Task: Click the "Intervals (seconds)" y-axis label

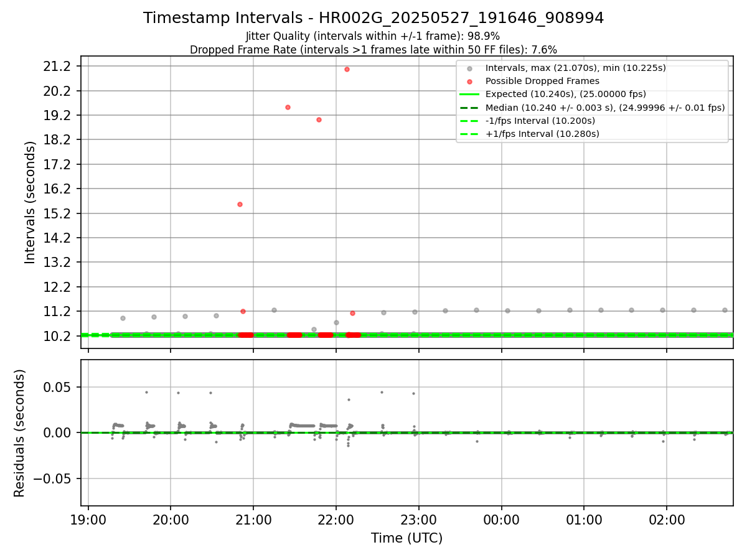Action: (30, 202)
